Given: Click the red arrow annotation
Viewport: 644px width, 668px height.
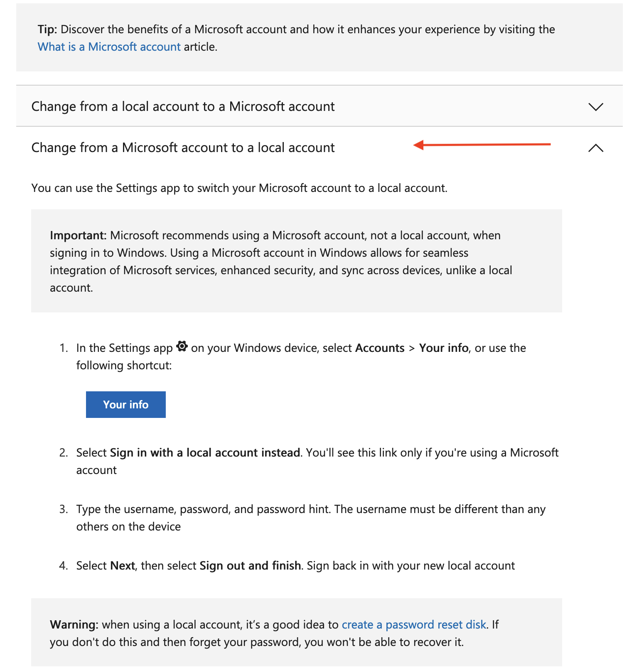Looking at the screenshot, I should (482, 145).
